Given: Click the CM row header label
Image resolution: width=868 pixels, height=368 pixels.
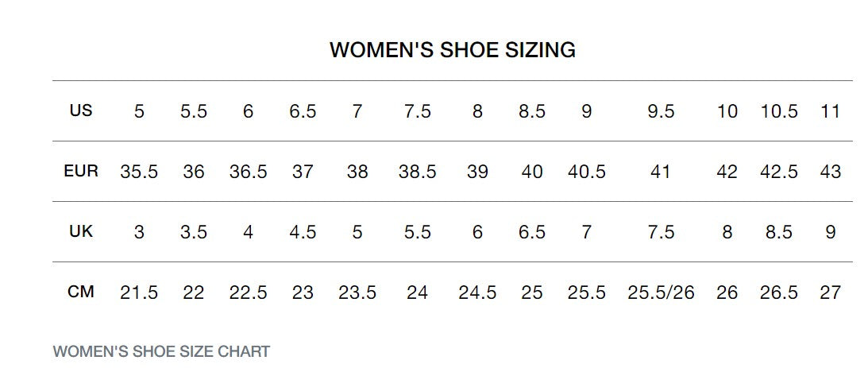Looking at the screenshot, I should [x=81, y=292].
